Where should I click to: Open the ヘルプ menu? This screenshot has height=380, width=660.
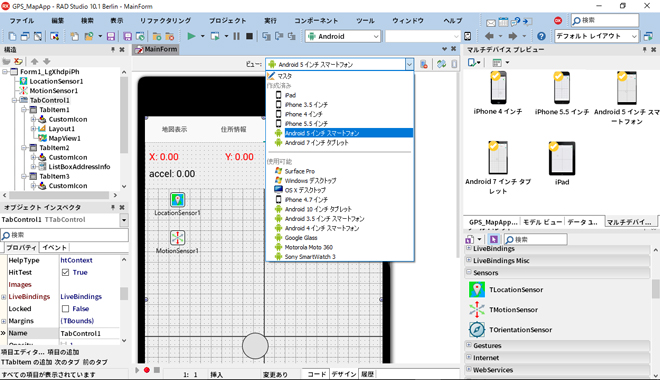point(452,20)
